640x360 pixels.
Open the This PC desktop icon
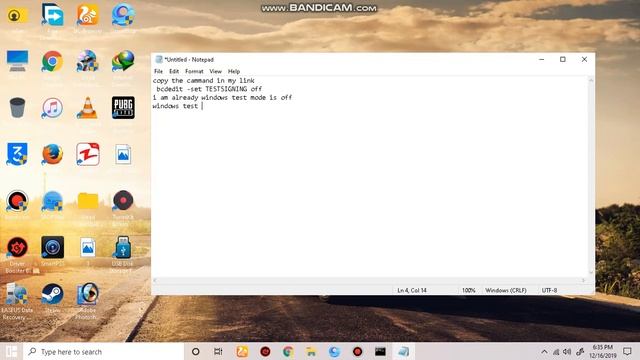coord(17,61)
